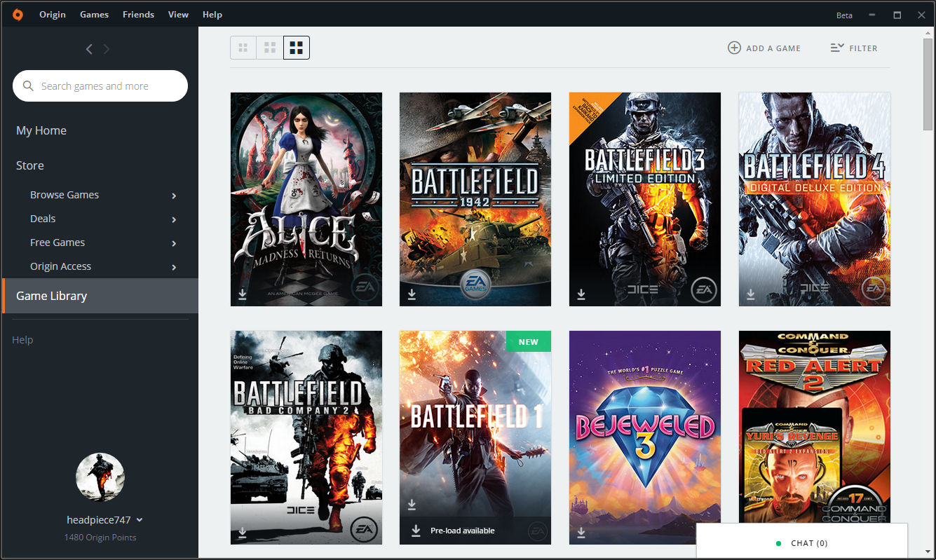This screenshot has width=936, height=560.
Task: Click the headpiece747 profile avatar
Action: (x=100, y=477)
